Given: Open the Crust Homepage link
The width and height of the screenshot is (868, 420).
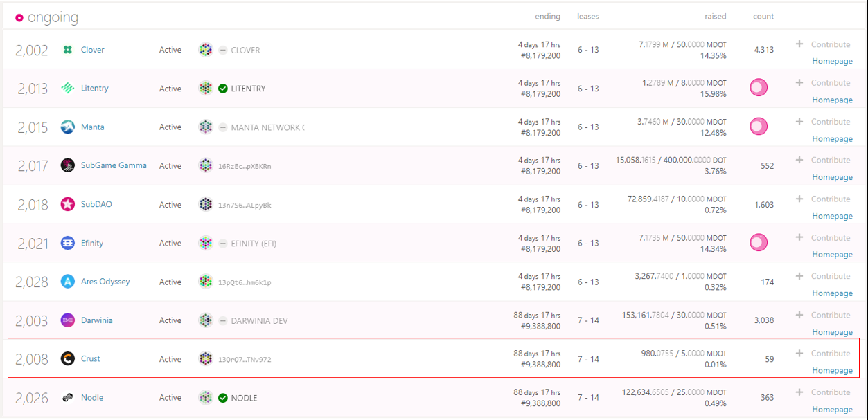Looking at the screenshot, I should point(832,370).
